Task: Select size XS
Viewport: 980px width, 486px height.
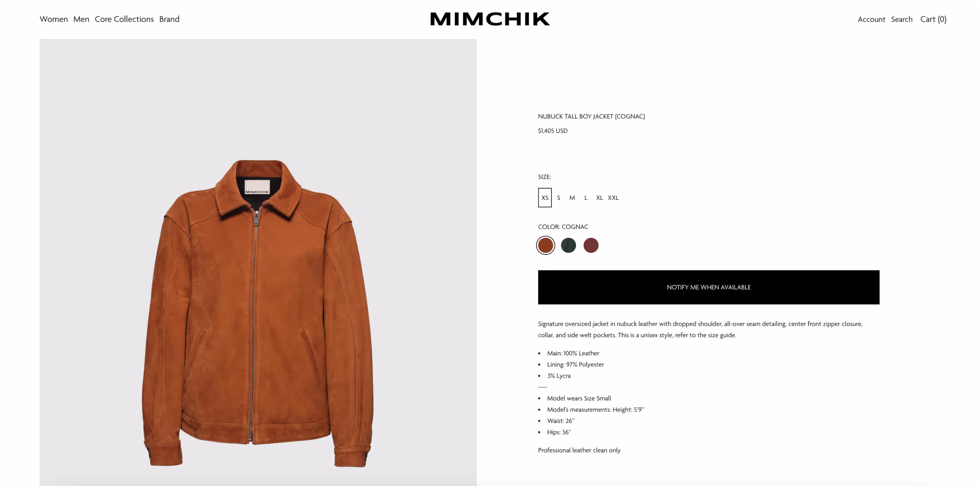Action: click(545, 198)
